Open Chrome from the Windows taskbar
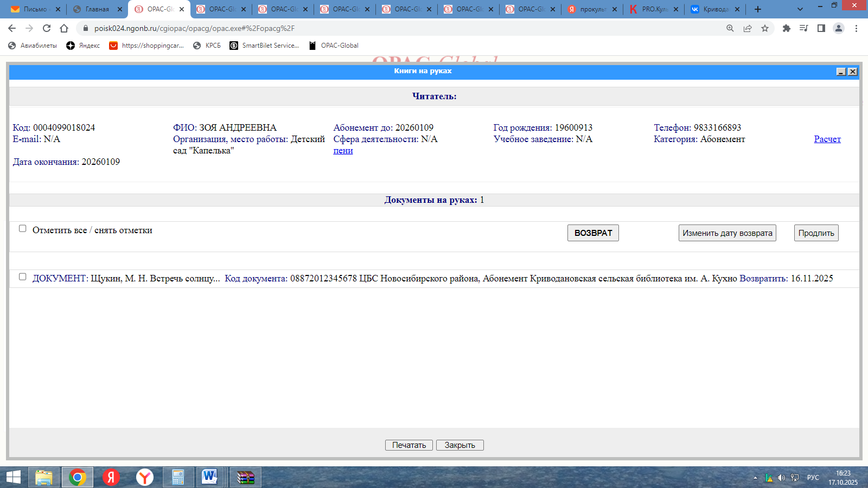This screenshot has width=868, height=488. 78,477
